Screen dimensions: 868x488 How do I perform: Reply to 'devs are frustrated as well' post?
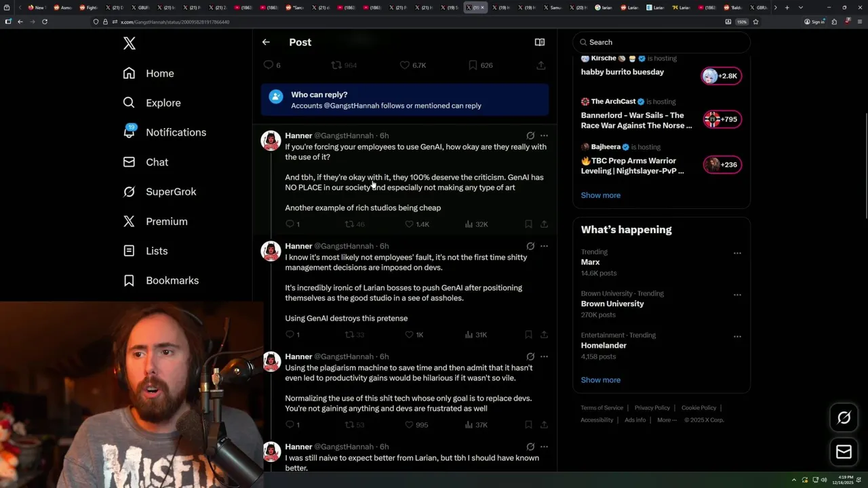click(292, 425)
